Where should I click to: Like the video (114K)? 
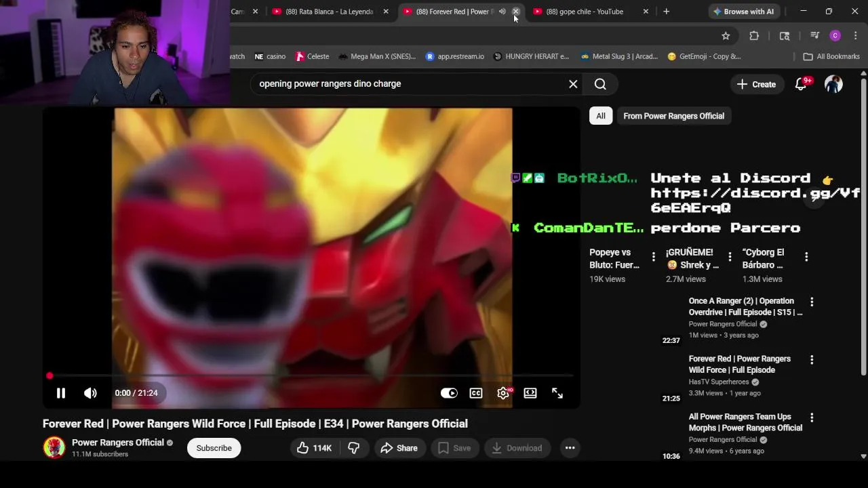tap(315, 448)
